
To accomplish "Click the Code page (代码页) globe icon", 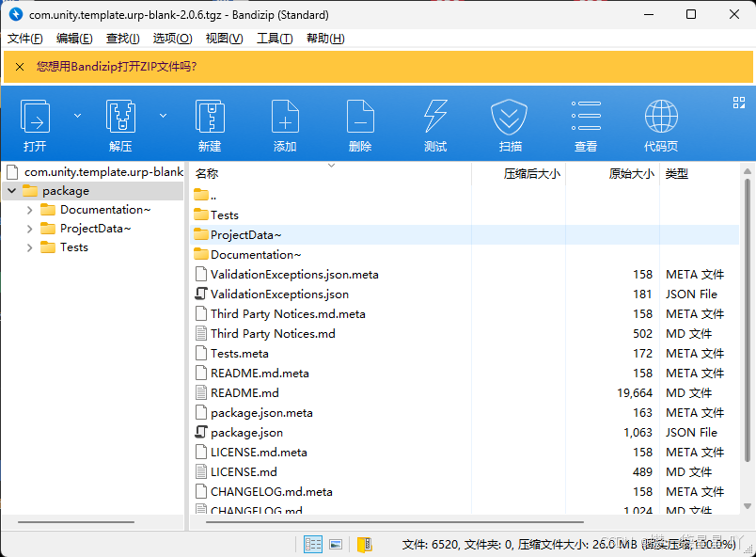I will [661, 117].
